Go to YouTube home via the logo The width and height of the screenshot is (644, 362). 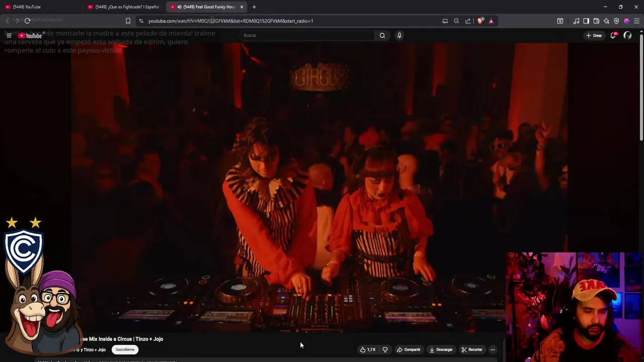(30, 35)
